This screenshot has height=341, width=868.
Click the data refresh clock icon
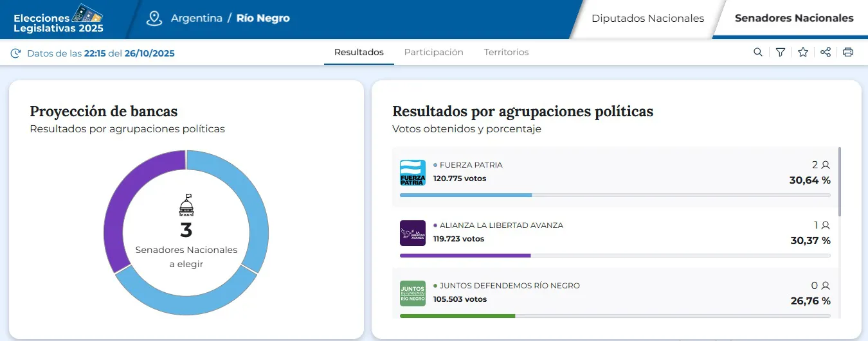click(x=15, y=53)
